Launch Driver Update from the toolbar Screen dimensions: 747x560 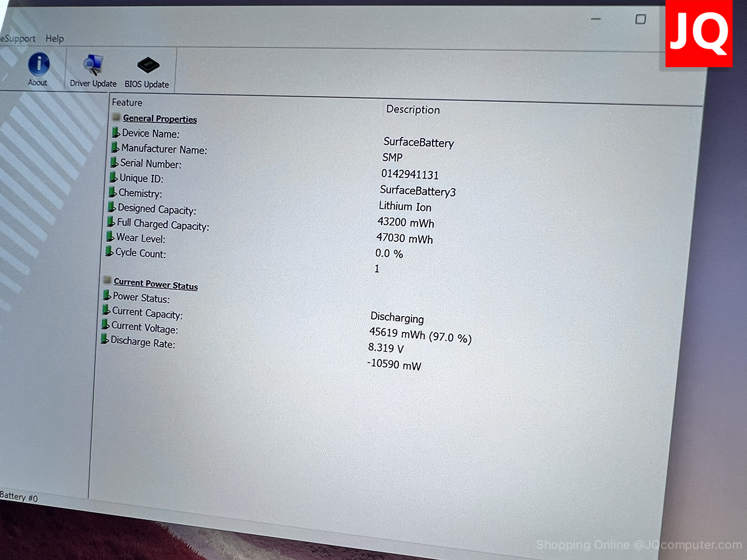pos(93,71)
